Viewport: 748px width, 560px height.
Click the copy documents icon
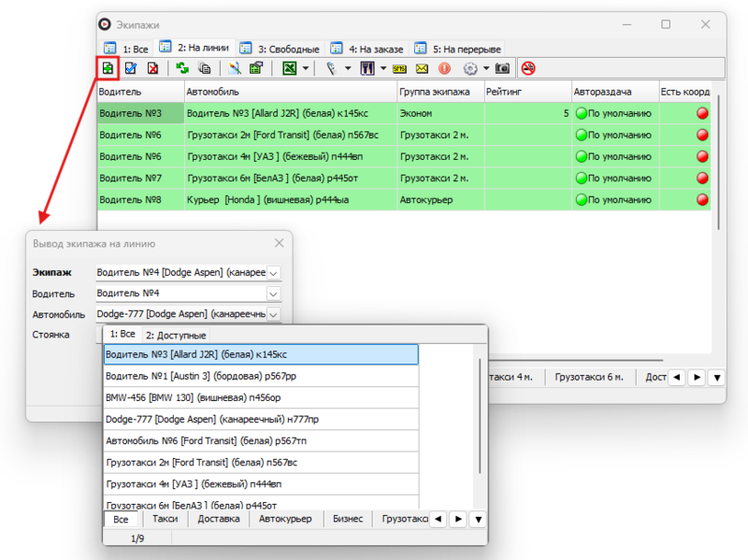tap(205, 68)
